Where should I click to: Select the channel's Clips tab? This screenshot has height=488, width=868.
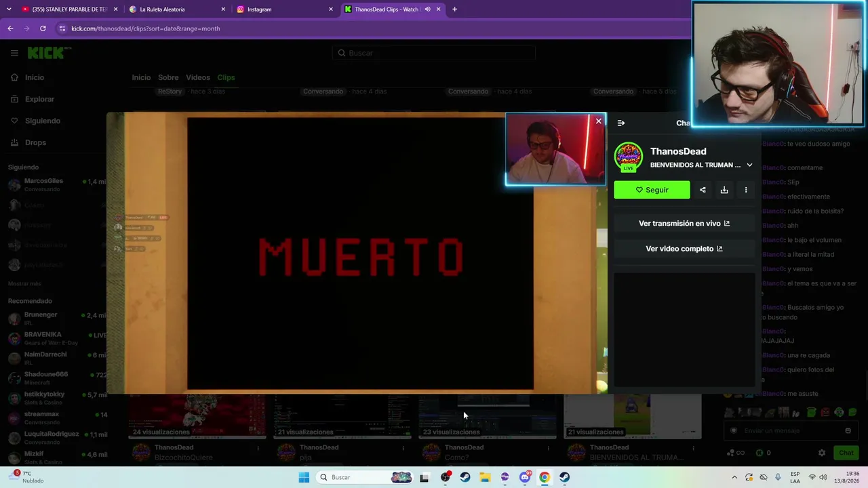[226, 77]
